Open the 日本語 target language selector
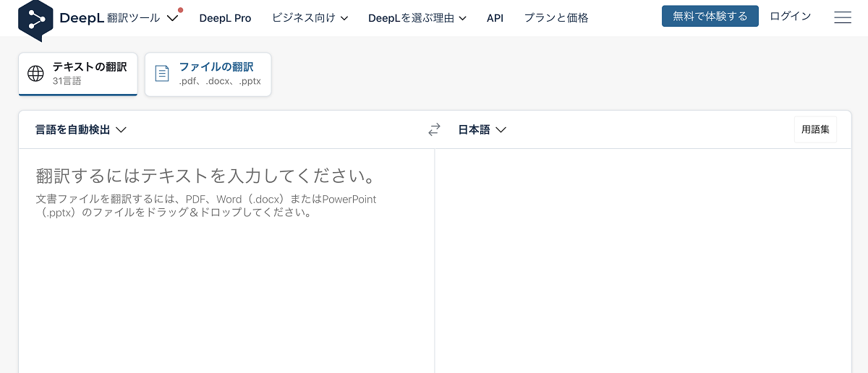The image size is (868, 373). coord(482,130)
